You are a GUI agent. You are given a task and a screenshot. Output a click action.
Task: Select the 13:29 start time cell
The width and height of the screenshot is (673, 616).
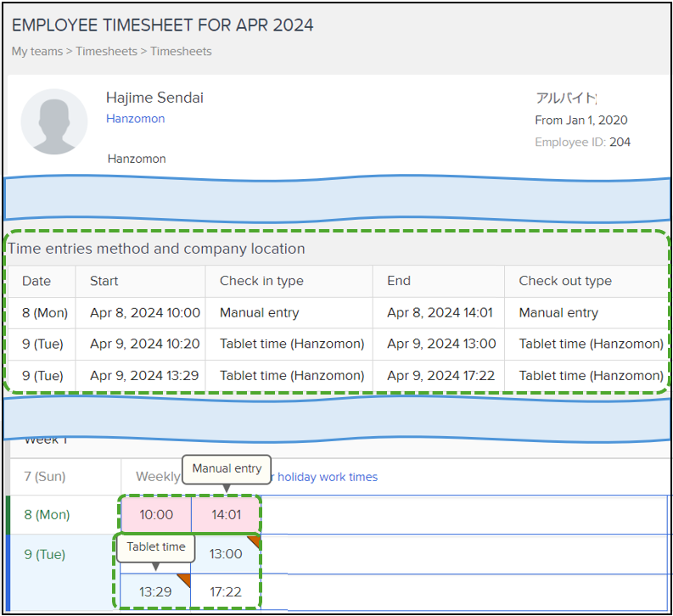(x=155, y=591)
